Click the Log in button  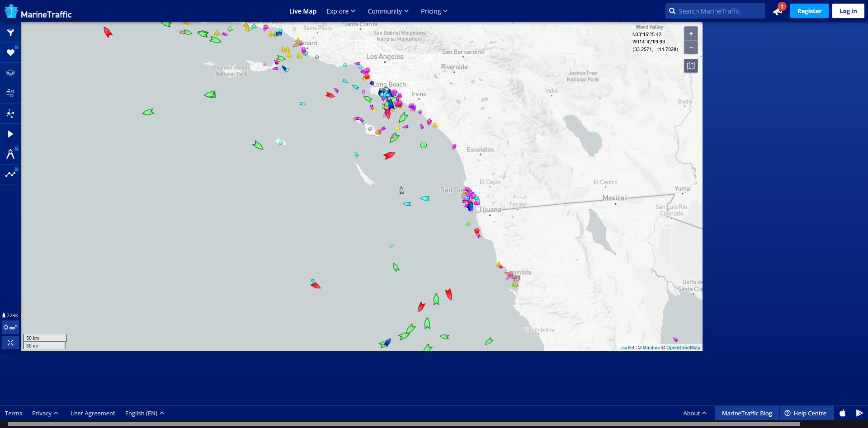(x=848, y=11)
